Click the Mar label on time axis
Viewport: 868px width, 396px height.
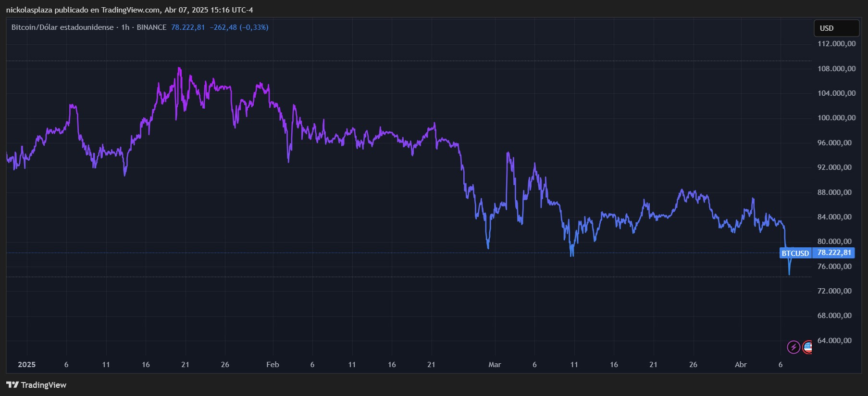(495, 365)
